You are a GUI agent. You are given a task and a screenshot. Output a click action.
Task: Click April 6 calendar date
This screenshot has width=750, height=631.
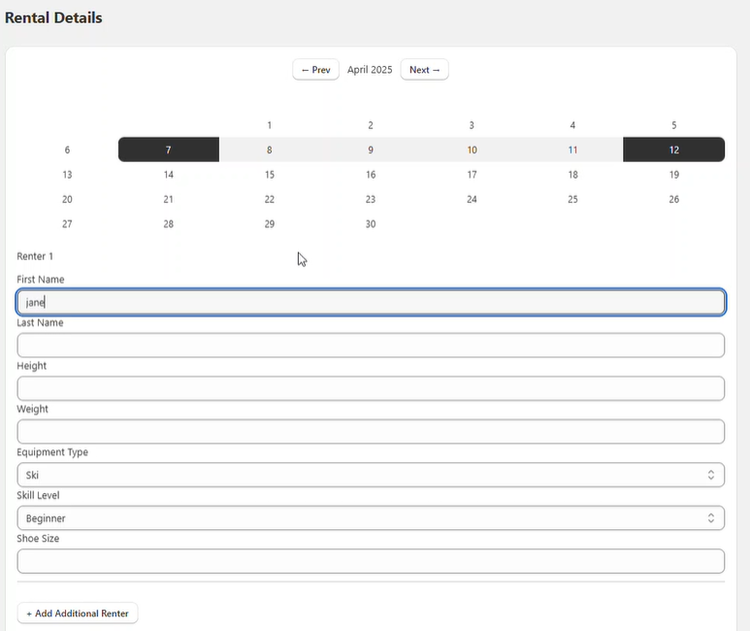67,150
